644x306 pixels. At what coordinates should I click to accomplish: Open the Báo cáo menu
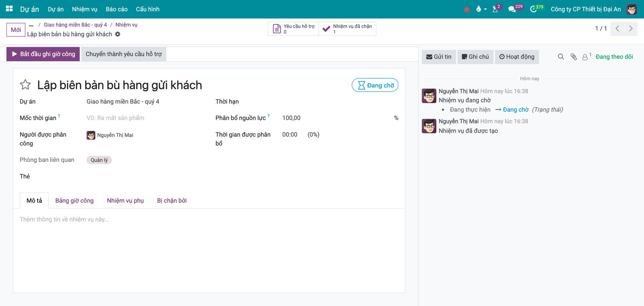coord(117,9)
